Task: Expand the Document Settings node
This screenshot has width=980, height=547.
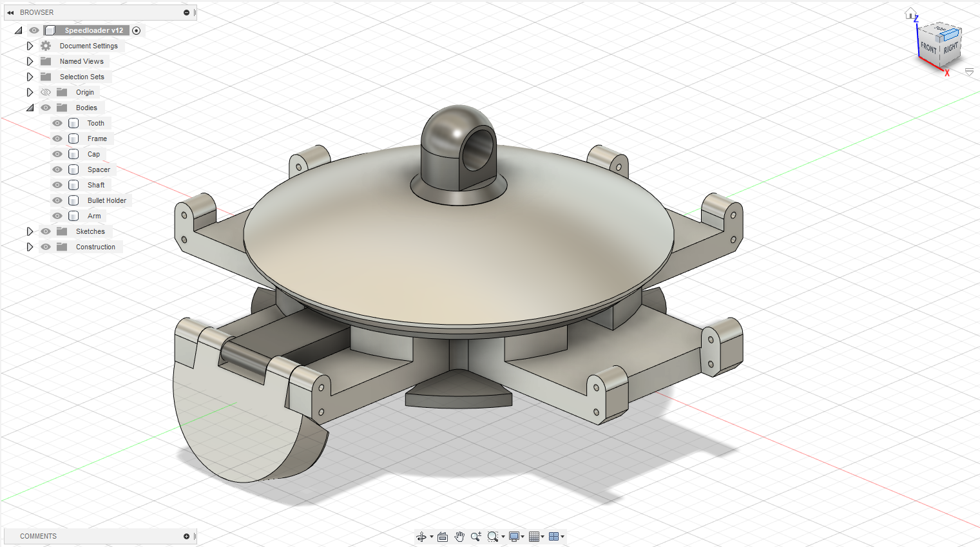Action: pyautogui.click(x=30, y=46)
